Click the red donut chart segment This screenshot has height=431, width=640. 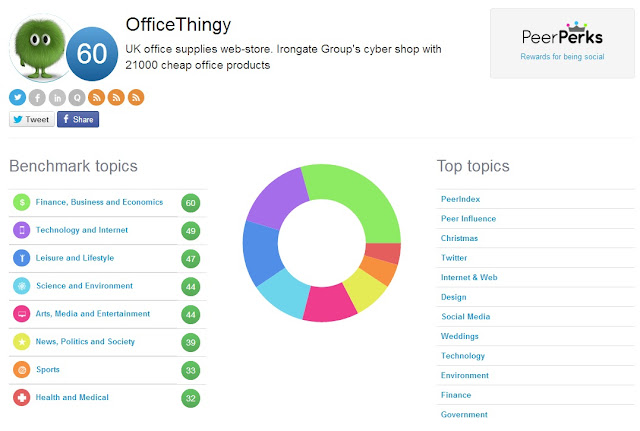point(384,253)
